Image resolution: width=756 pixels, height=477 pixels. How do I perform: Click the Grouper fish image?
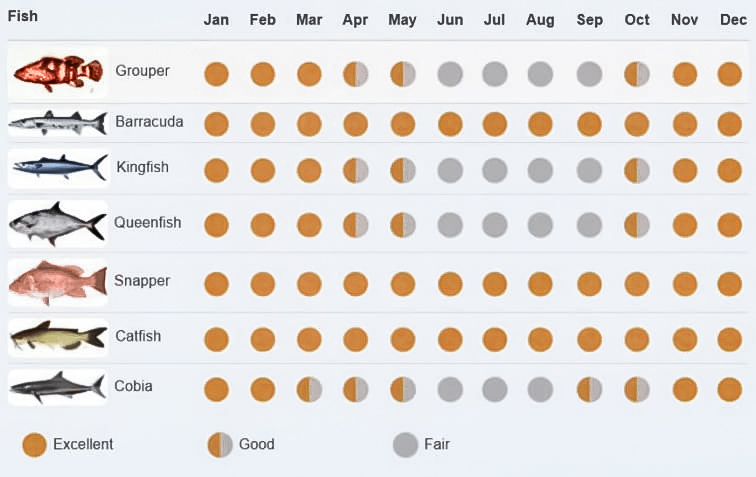coord(58,72)
